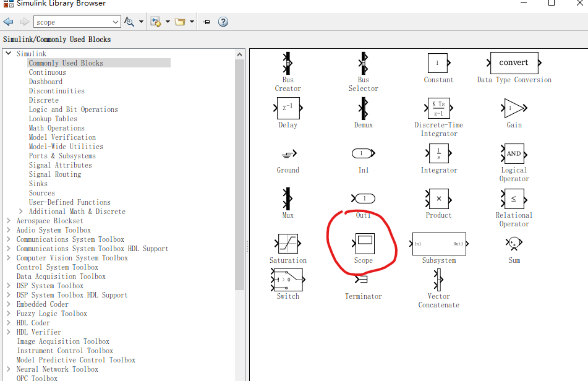Click the tree scrollbar up arrow
Viewport: 588px width, 381px height.
pyautogui.click(x=240, y=55)
